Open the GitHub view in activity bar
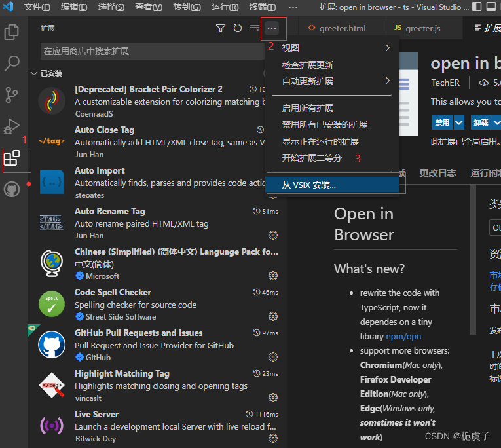The height and width of the screenshot is (448, 501). tap(12, 189)
